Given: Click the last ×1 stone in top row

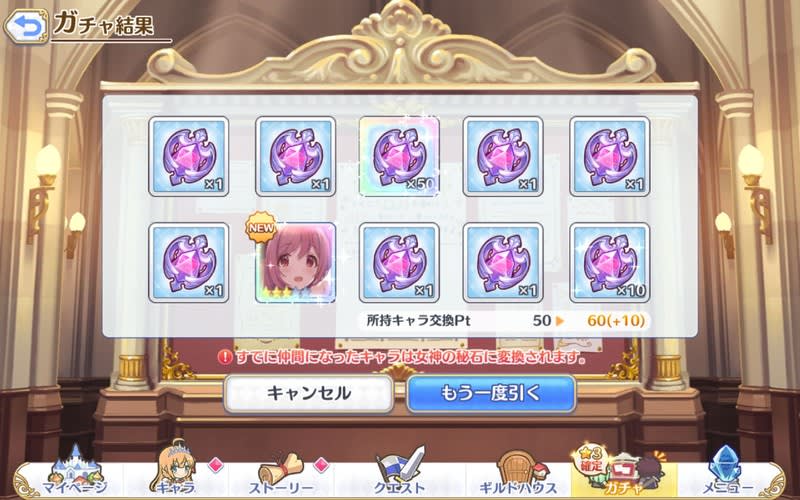Looking at the screenshot, I should pos(610,157).
